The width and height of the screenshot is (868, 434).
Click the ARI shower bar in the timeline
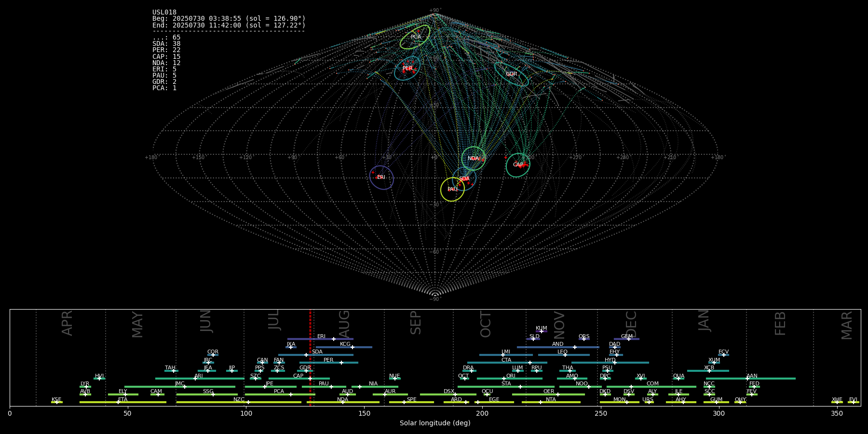pos(200,379)
